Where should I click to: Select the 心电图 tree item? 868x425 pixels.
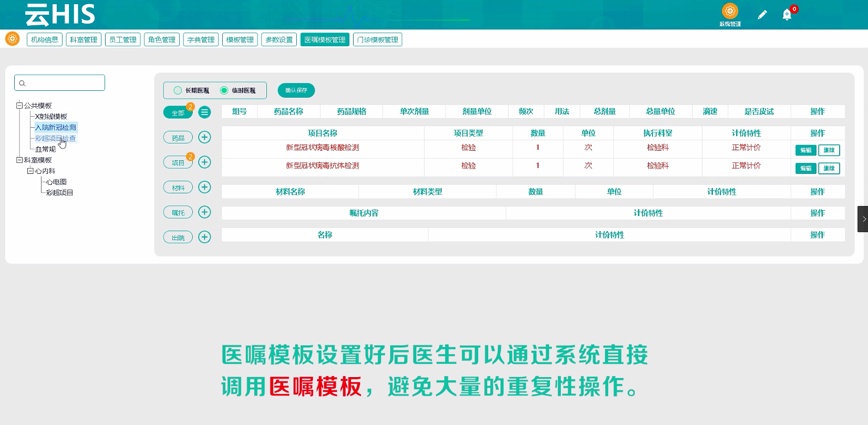(x=56, y=182)
